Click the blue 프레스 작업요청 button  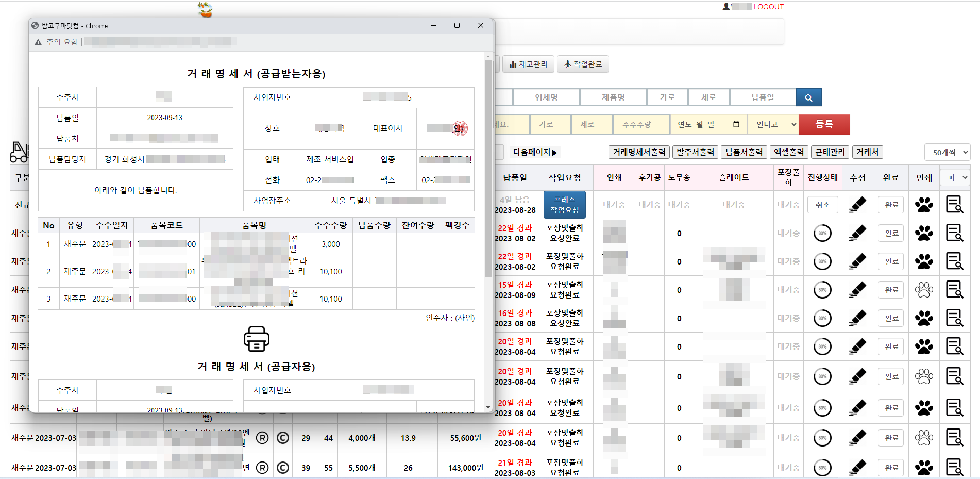point(564,205)
